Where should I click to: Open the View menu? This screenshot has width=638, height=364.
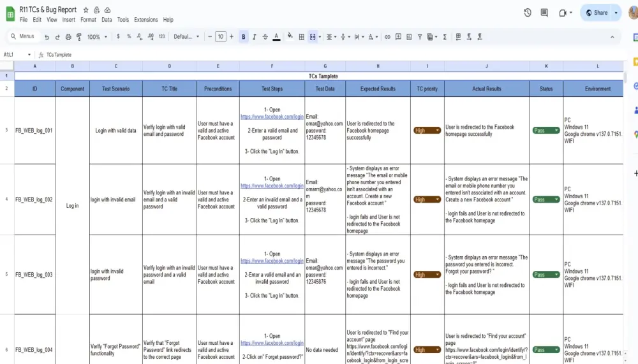tap(52, 20)
